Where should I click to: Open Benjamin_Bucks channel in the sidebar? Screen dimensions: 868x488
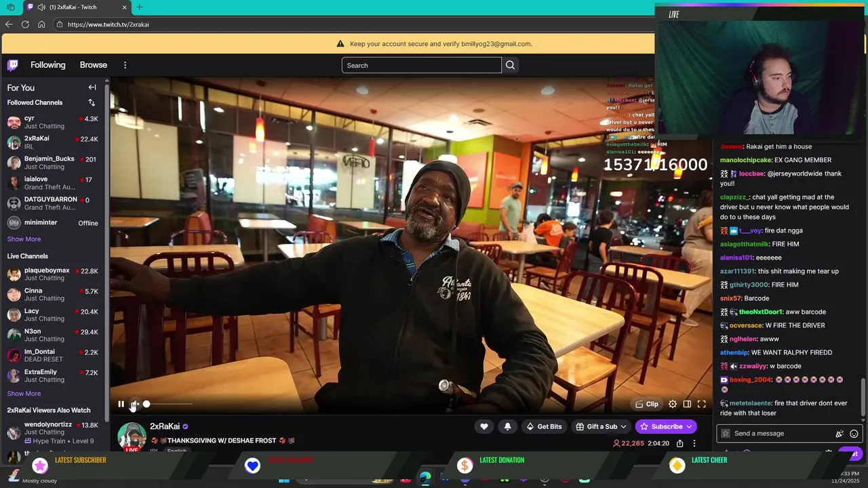53,163
